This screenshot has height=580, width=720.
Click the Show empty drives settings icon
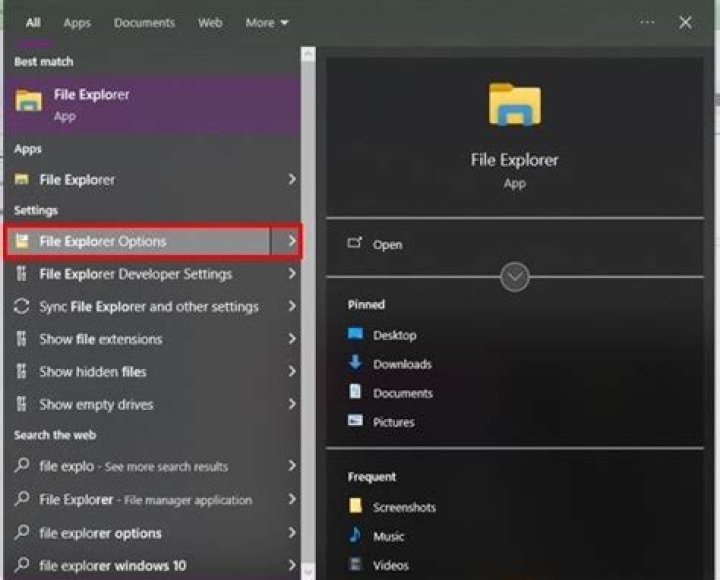[22, 404]
